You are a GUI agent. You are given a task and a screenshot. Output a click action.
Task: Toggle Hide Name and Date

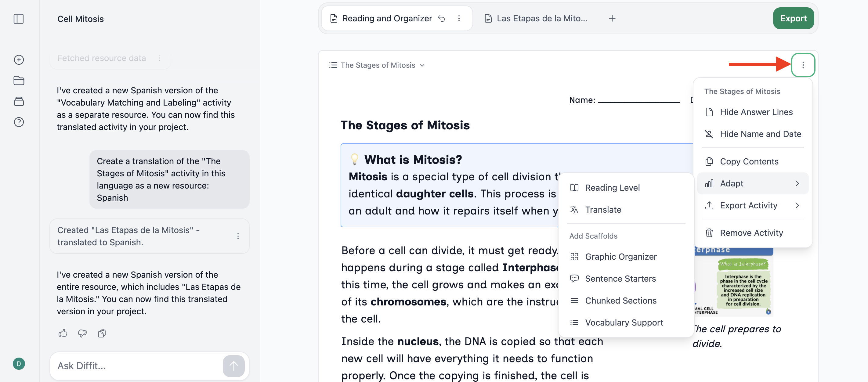click(x=752, y=134)
